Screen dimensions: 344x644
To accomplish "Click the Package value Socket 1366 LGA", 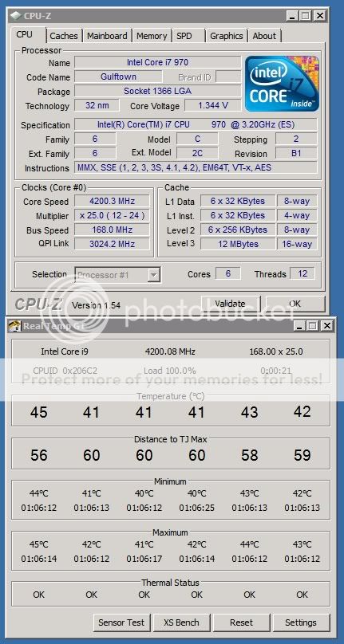I will 157,91.
